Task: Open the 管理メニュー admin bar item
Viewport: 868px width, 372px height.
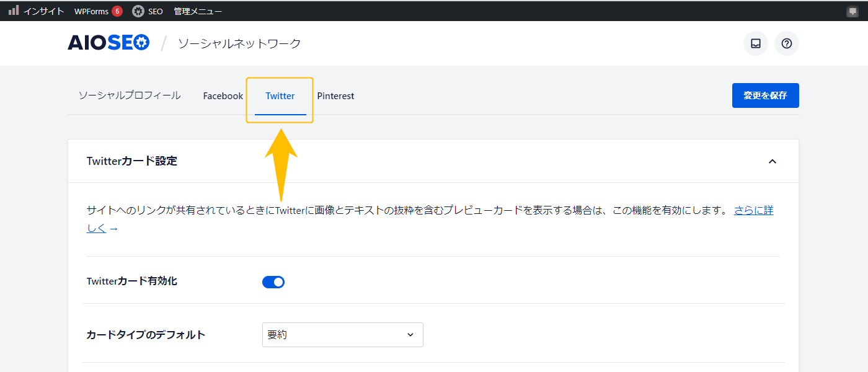Action: coord(198,11)
